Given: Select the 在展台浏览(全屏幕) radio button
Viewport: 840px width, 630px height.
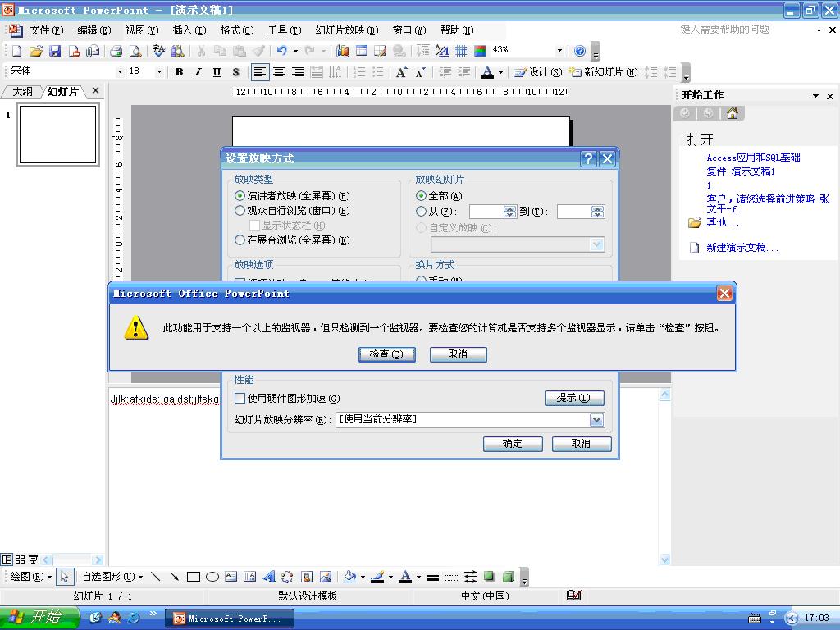Looking at the screenshot, I should pos(240,240).
